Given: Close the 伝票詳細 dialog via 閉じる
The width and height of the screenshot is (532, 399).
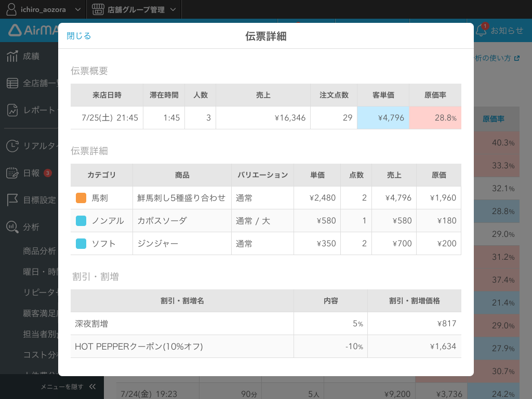Looking at the screenshot, I should tap(79, 36).
